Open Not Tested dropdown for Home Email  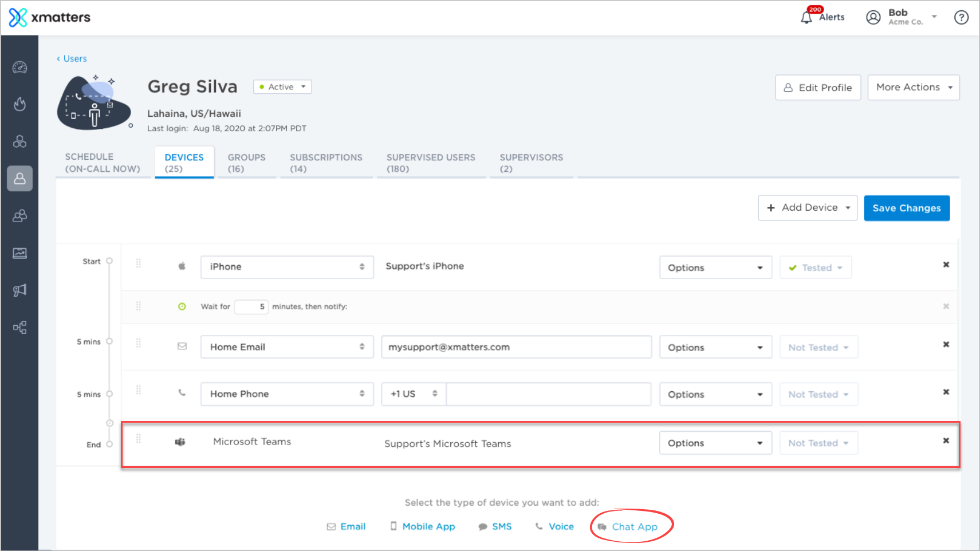[819, 347]
